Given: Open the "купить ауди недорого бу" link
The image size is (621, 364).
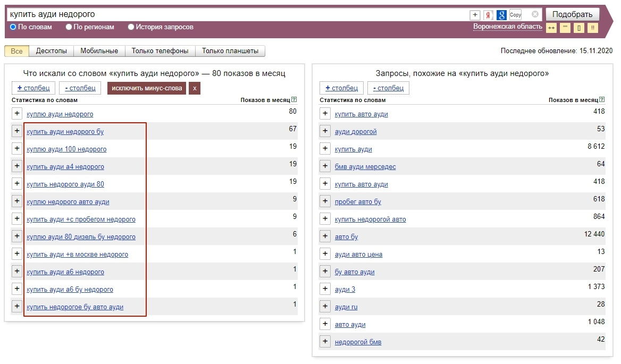Looking at the screenshot, I should click(x=65, y=132).
